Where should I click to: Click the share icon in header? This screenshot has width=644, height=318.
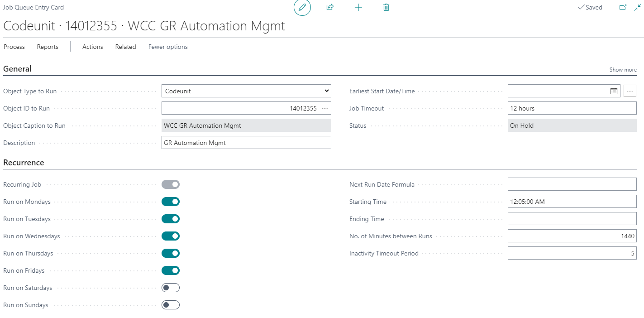pos(330,8)
